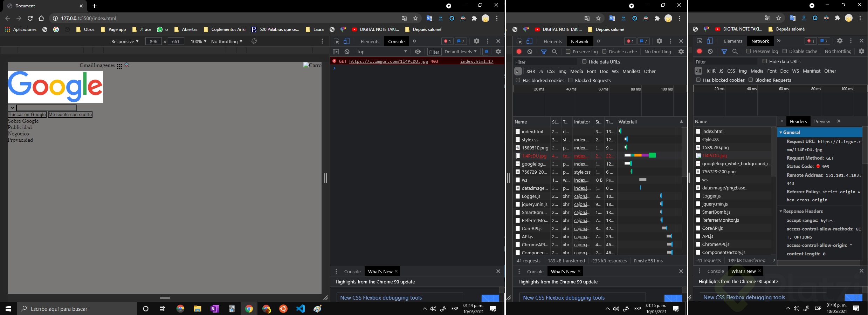The height and width of the screenshot is (315, 868).
Task: Enable Disable cache in the middle window
Action: (x=604, y=52)
